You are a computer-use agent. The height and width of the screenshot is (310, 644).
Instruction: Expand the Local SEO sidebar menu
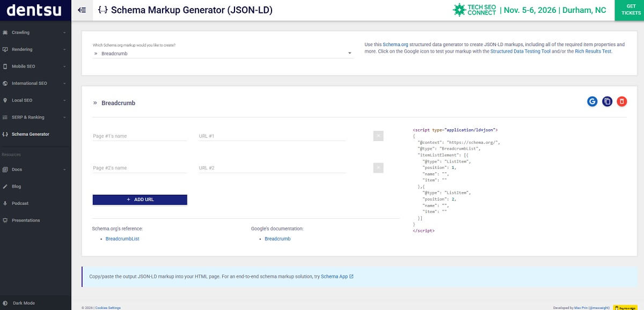[35, 100]
